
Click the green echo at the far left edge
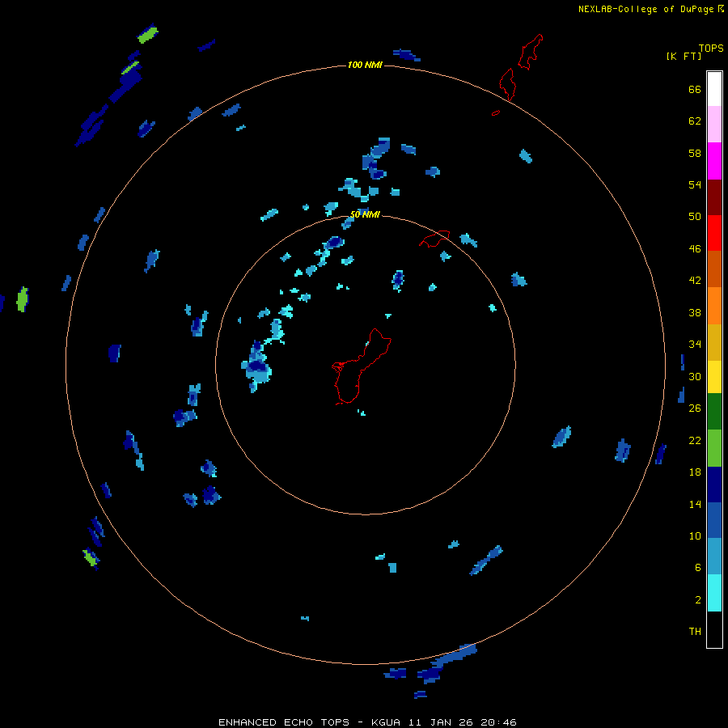pyautogui.click(x=22, y=299)
